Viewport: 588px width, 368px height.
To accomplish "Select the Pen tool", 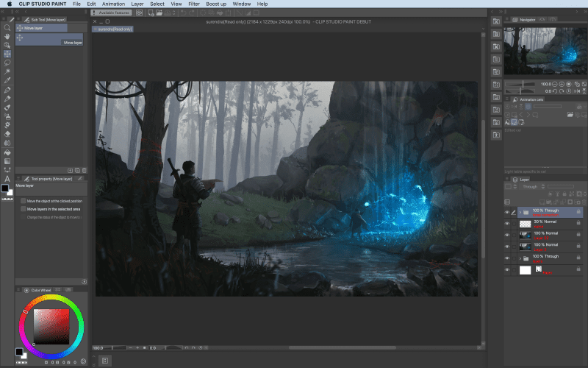I will (7, 90).
